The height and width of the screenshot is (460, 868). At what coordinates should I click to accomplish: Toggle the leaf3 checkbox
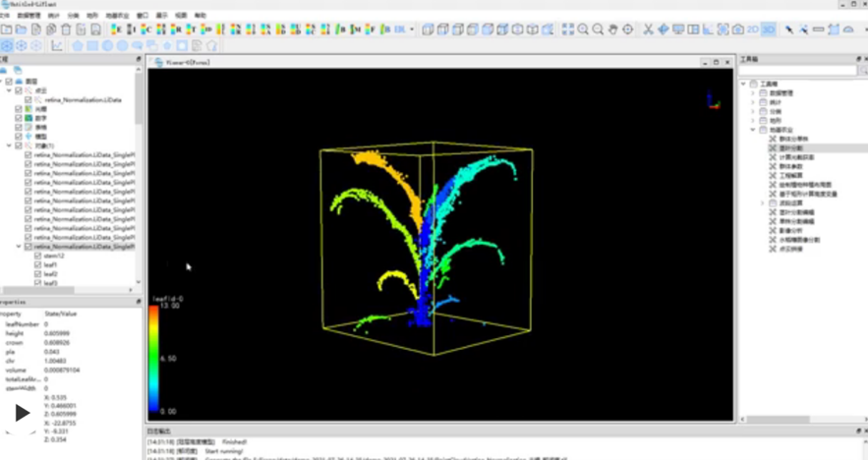pos(37,283)
